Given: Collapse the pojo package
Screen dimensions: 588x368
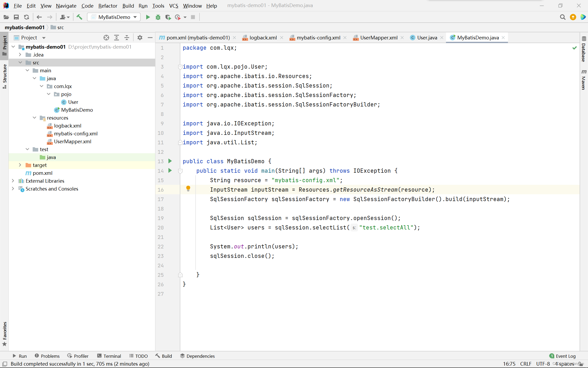Looking at the screenshot, I should click(x=49, y=94).
